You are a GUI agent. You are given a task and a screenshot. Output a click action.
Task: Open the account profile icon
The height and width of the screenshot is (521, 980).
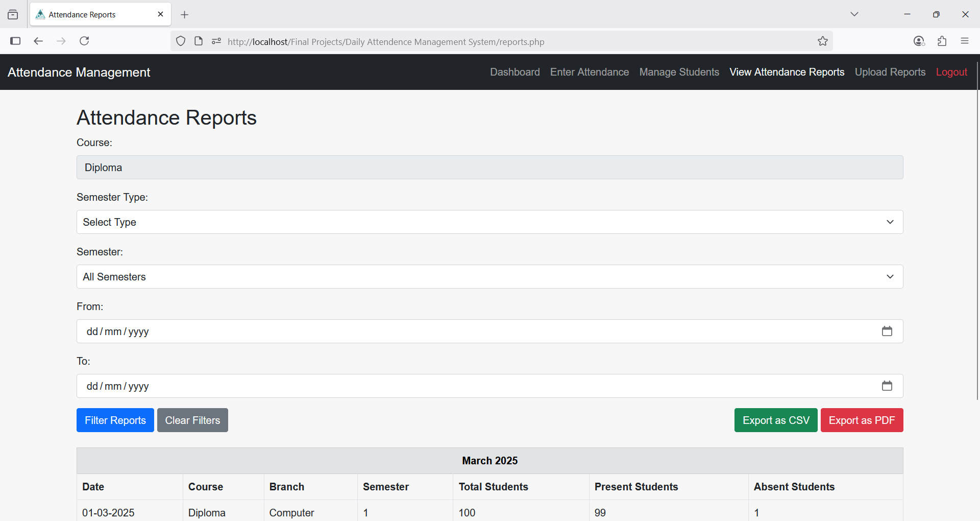[919, 41]
